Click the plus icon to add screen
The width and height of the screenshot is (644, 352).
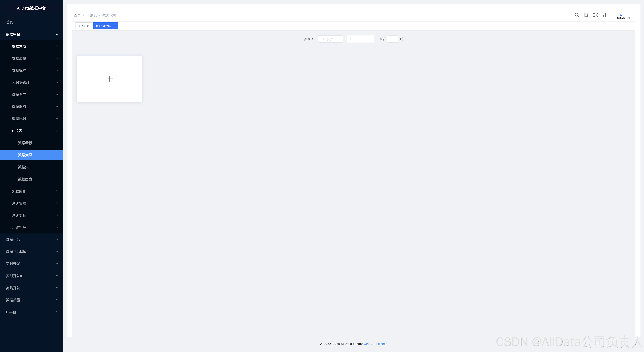109,79
